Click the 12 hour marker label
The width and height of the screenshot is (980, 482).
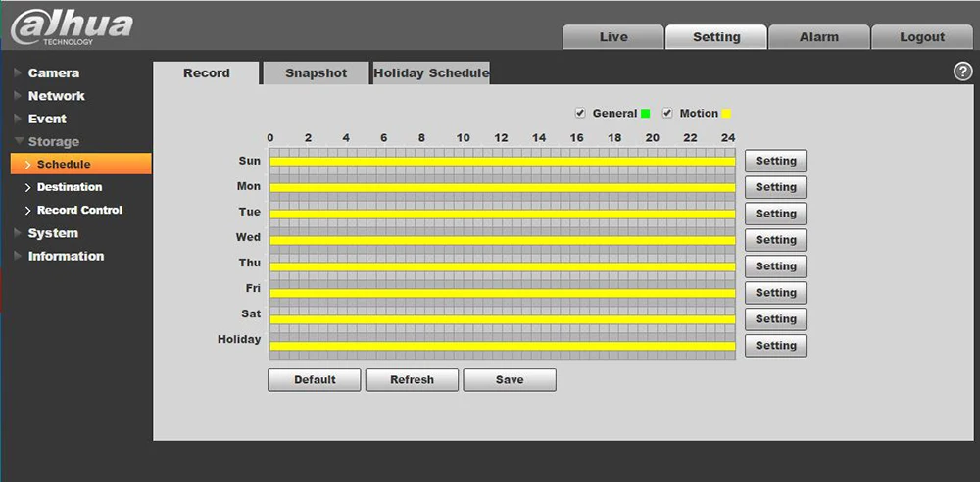click(x=501, y=138)
